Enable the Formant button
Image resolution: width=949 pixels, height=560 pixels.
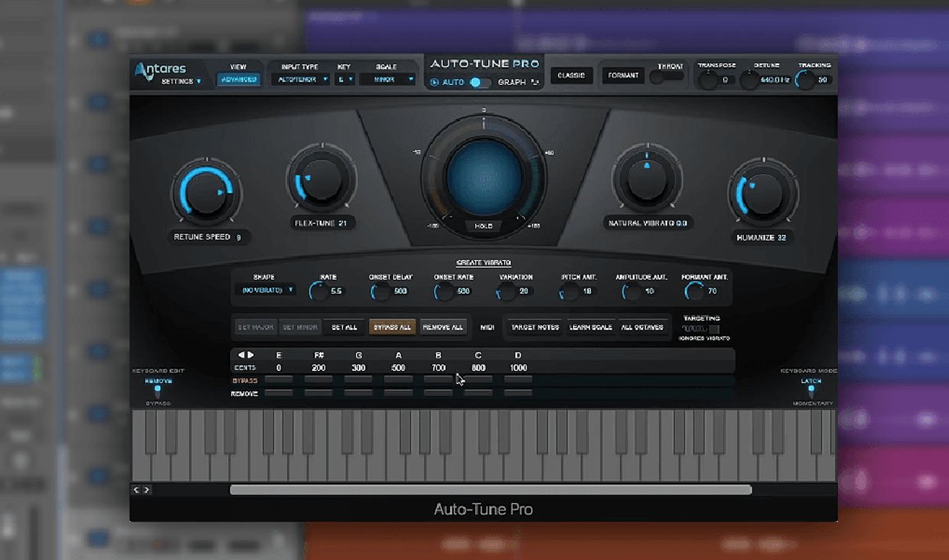pyautogui.click(x=622, y=75)
